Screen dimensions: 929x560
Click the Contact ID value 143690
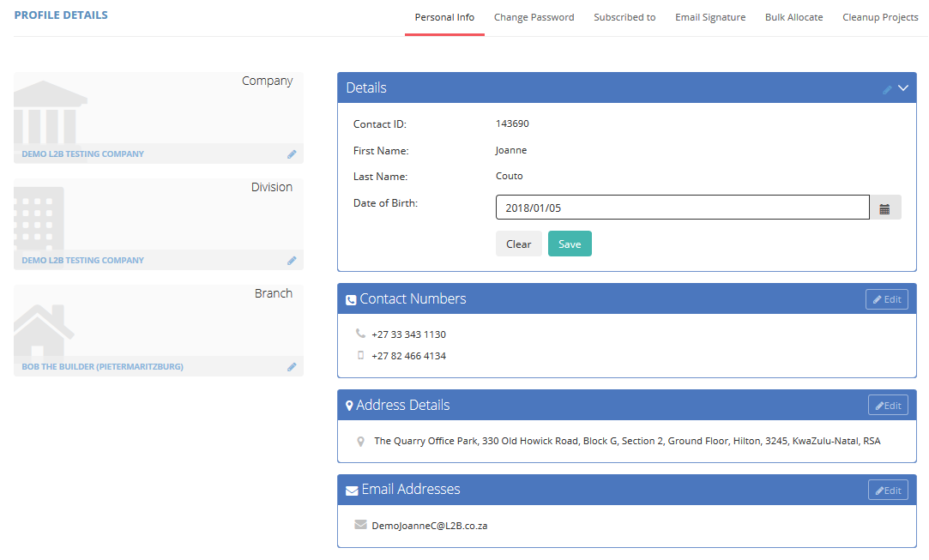point(512,123)
